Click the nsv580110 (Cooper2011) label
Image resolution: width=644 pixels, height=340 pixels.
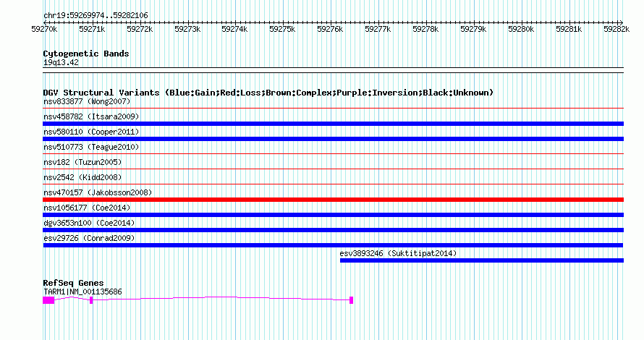click(91, 132)
